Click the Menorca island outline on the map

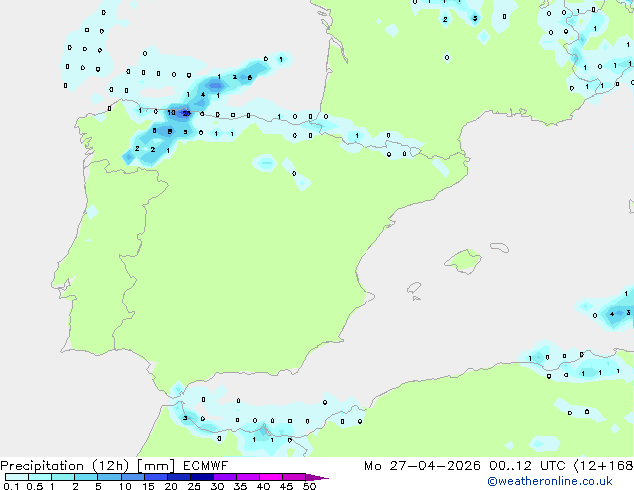coord(499,247)
